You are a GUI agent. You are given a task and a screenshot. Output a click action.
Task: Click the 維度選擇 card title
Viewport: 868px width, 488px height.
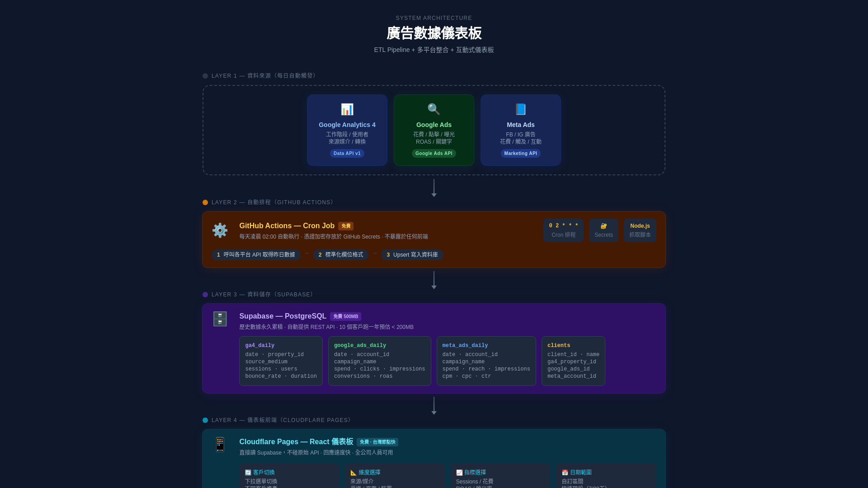pos(370,473)
